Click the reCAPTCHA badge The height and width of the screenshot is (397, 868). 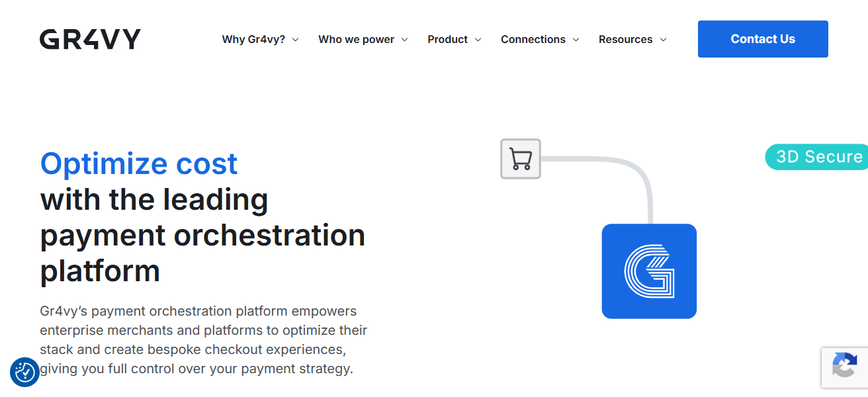point(845,367)
